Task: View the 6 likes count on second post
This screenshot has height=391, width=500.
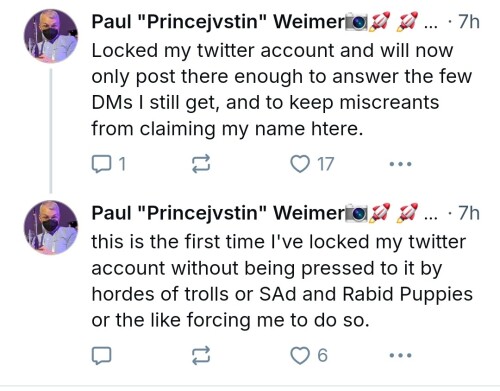Action: click(x=322, y=355)
